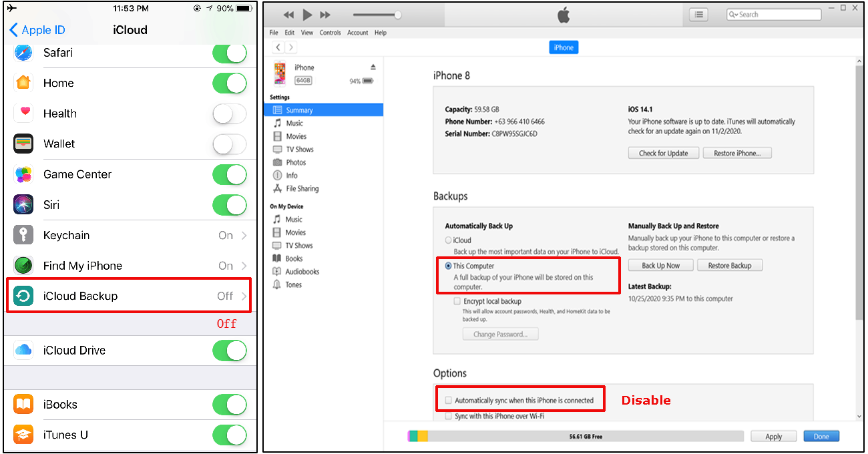Viewport: 868px width, 454px height.
Task: Click the iTunes search field
Action: click(774, 14)
